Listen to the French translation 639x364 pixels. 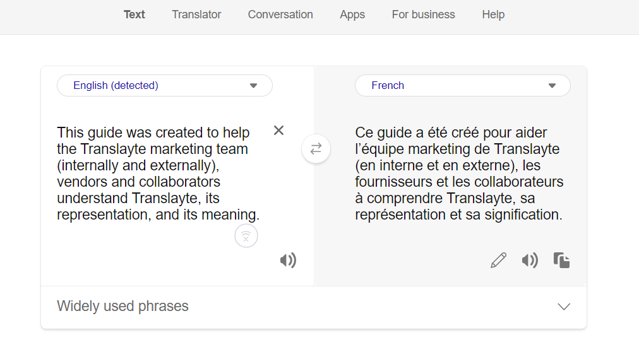pos(530,260)
